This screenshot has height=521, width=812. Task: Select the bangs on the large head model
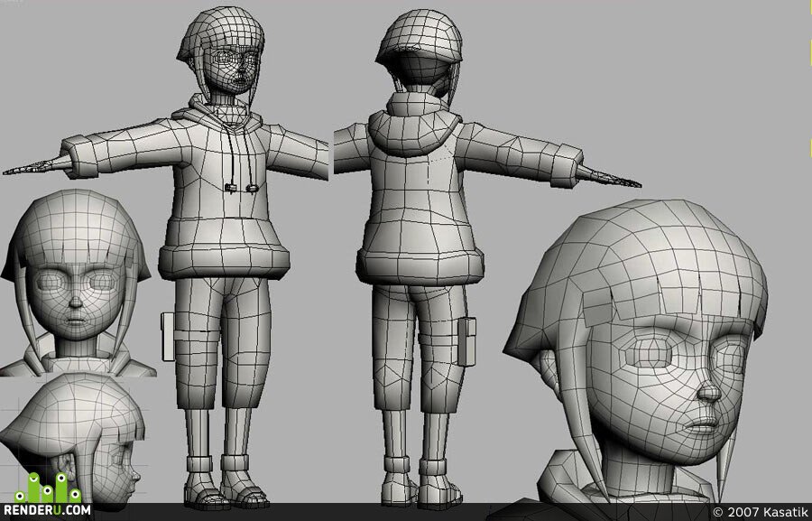click(x=667, y=300)
